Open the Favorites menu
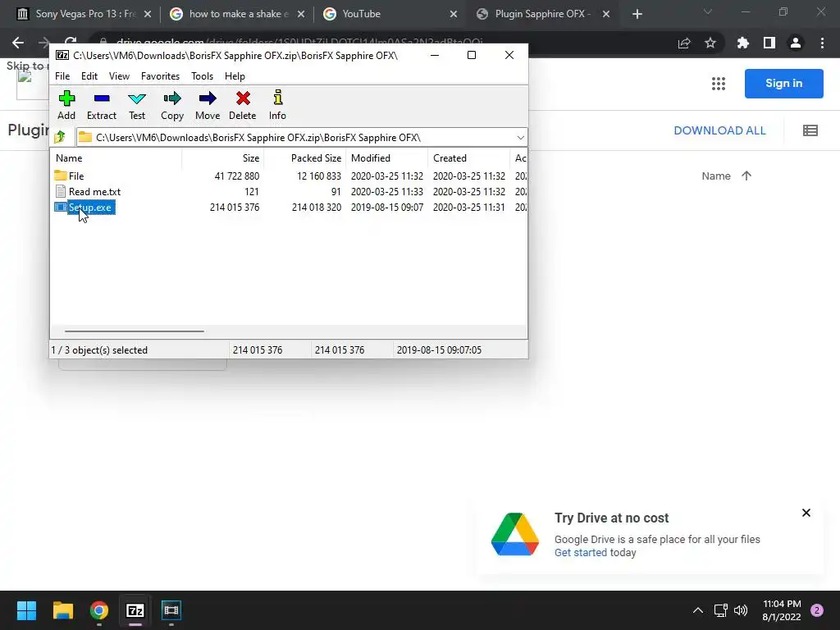The image size is (840, 630). (160, 76)
